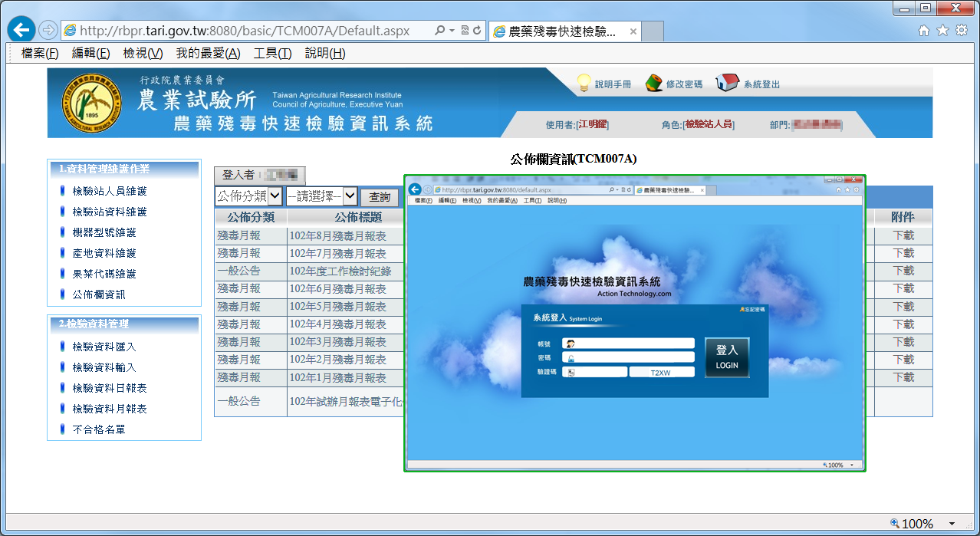Image resolution: width=980 pixels, height=536 pixels.
Task: Download attachment for 102年8月殘毒月報表
Action: (x=903, y=235)
